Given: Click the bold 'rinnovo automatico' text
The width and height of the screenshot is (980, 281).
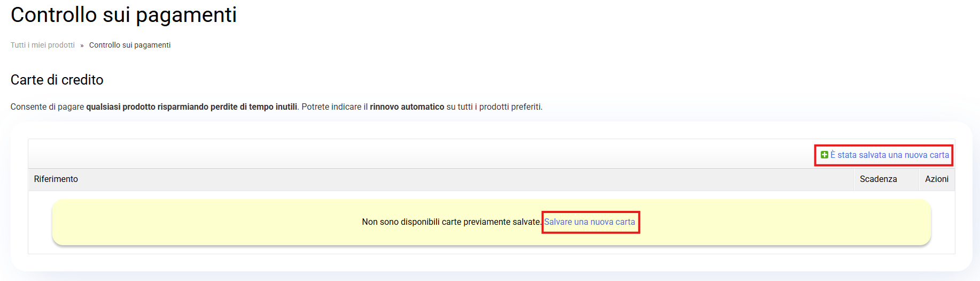Looking at the screenshot, I should (x=407, y=107).
